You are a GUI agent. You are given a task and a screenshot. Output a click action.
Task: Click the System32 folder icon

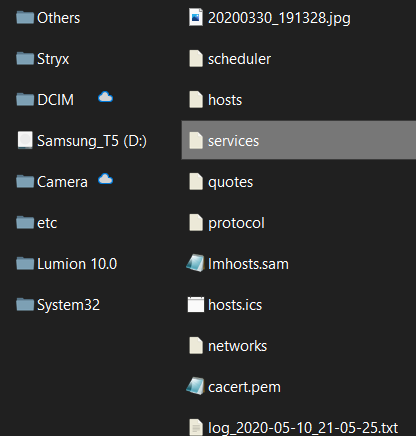(25, 305)
